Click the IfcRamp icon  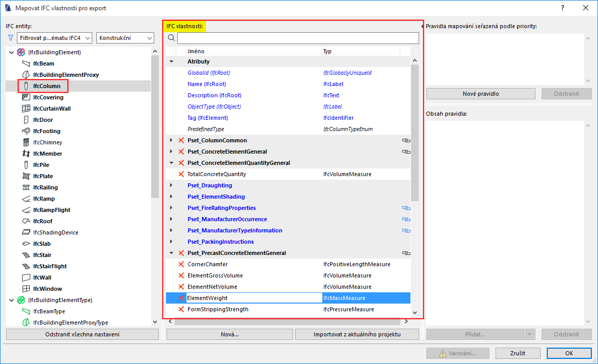tap(26, 199)
